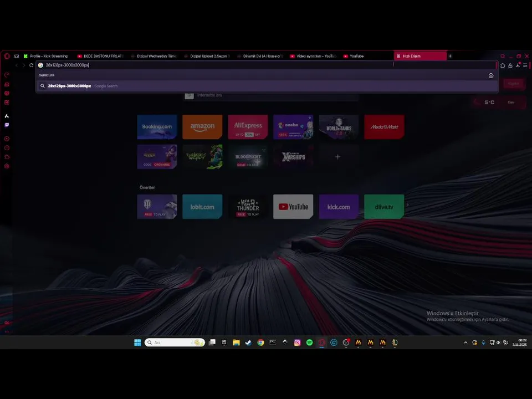Open the MediaMarkt speed dial tile
The height and width of the screenshot is (399, 532).
tap(384, 127)
